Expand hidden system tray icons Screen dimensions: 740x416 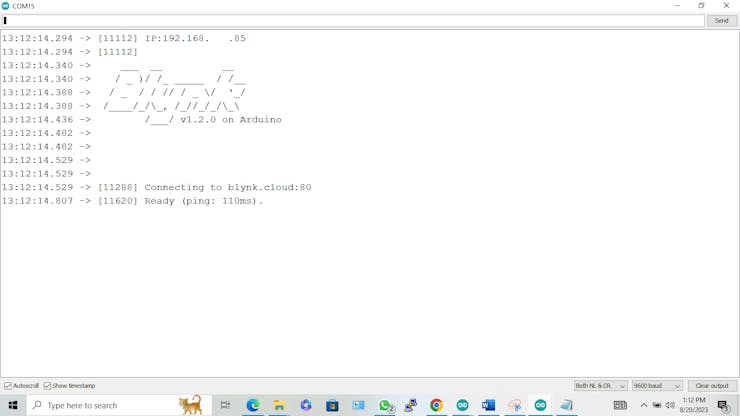tap(644, 405)
